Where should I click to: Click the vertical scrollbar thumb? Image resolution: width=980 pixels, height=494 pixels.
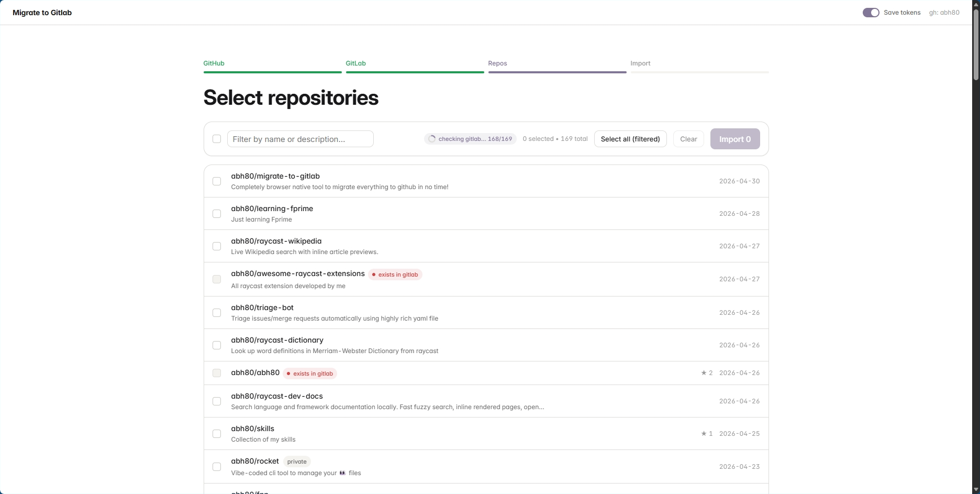tap(976, 45)
